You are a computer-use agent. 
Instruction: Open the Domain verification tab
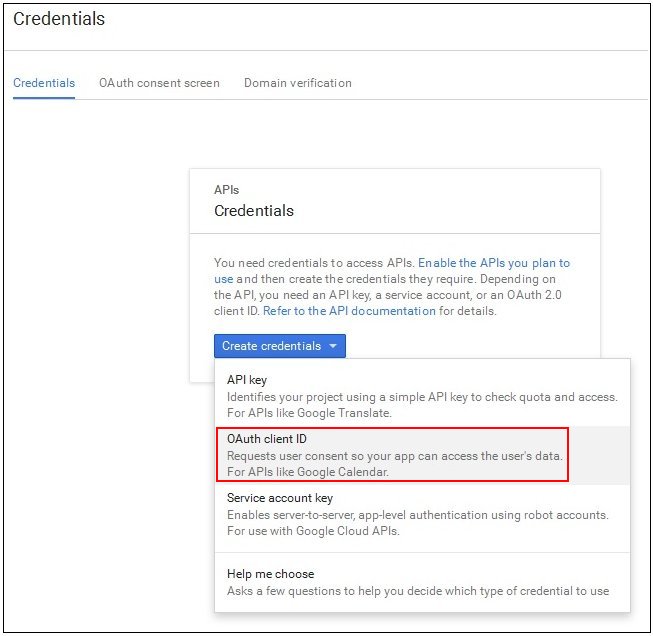[x=298, y=83]
